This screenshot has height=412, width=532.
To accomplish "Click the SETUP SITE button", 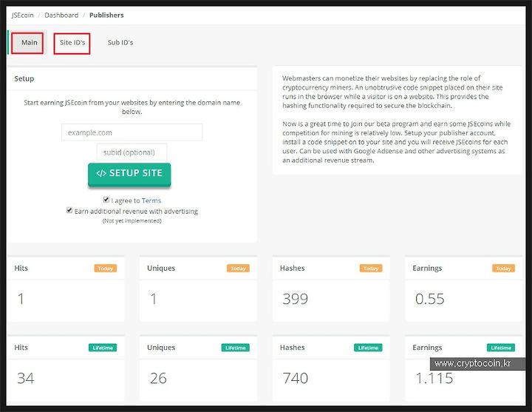I will pyautogui.click(x=129, y=174).
